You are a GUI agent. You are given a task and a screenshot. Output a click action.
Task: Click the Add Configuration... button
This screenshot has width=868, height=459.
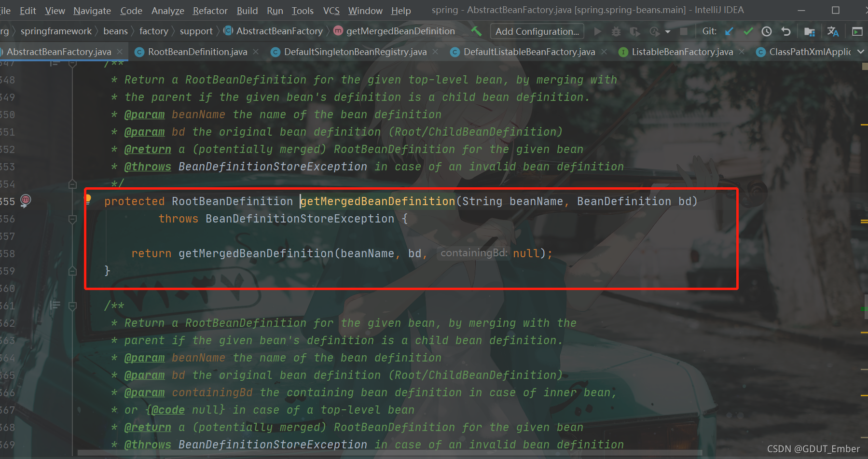[537, 31]
